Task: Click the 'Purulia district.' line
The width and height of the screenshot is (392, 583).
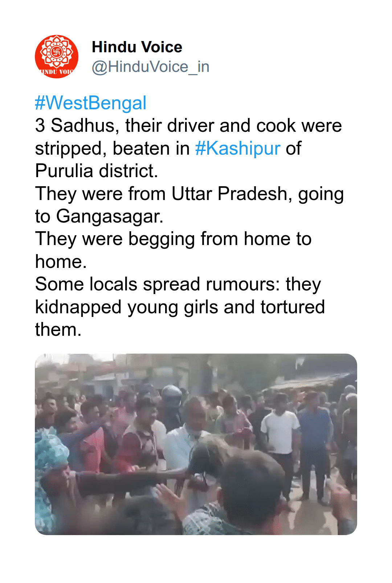Action: click(97, 171)
